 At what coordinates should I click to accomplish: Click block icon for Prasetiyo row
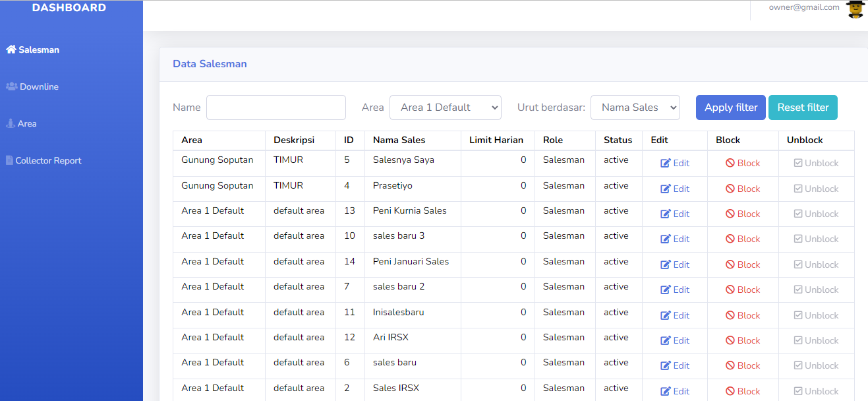(730, 189)
